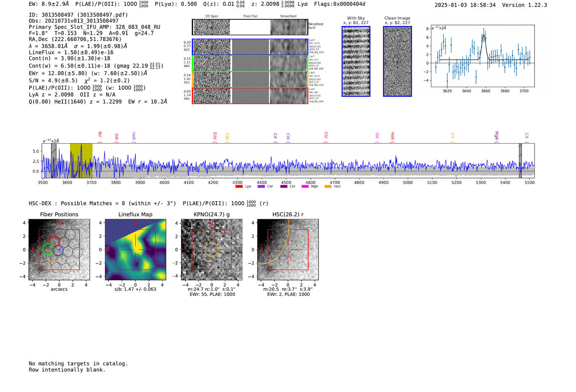576x392 pixels.
Task: Click the green fiber circle in Fiber Positions
Action: pyautogui.click(x=48, y=249)
